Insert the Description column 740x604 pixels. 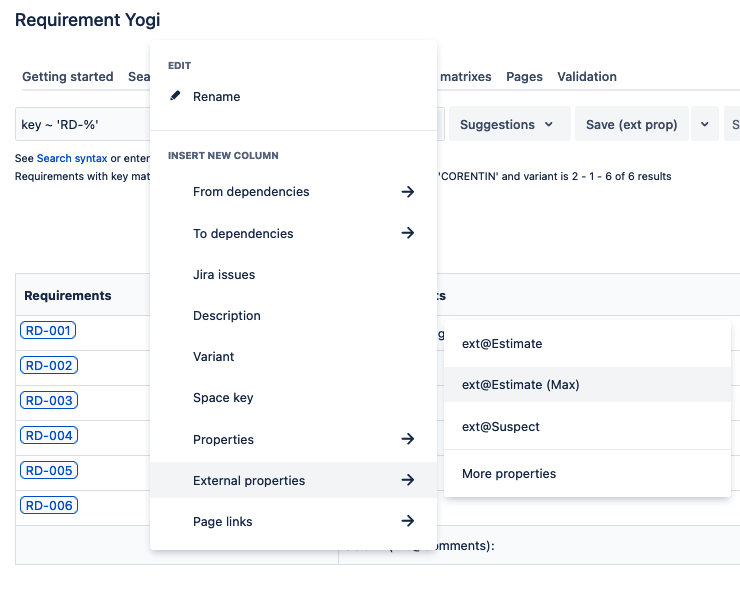coord(227,316)
